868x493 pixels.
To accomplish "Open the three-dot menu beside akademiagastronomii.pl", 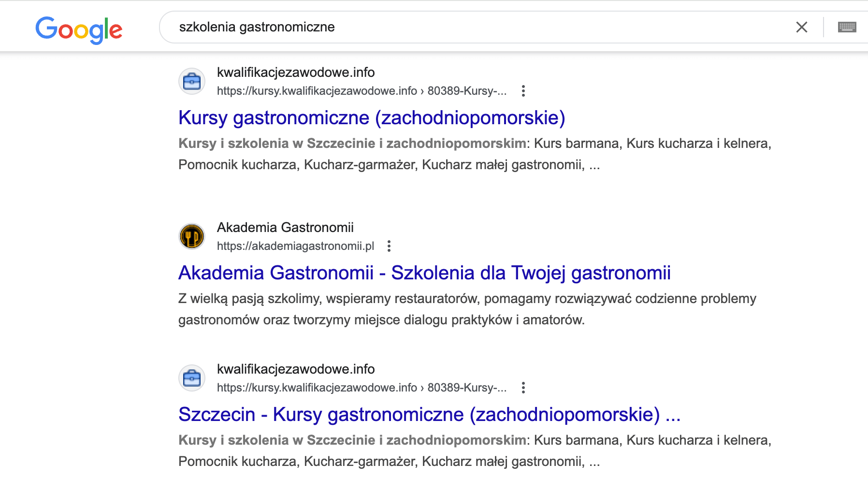I will [390, 246].
